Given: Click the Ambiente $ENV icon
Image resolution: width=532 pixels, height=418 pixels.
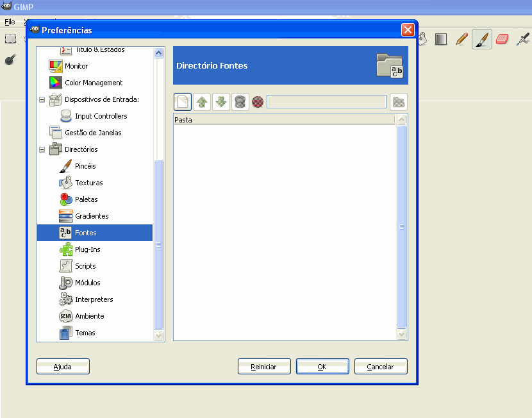Looking at the screenshot, I should (66, 316).
